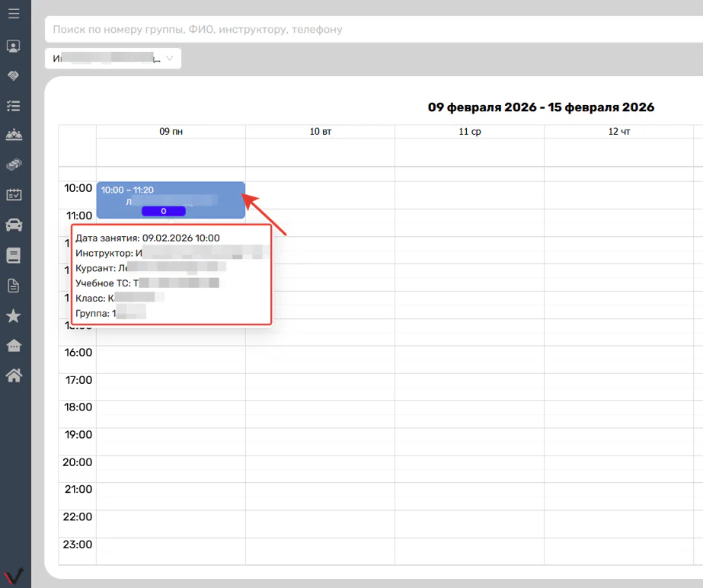
Task: Open the book icon in the sidebar
Action: [14, 255]
